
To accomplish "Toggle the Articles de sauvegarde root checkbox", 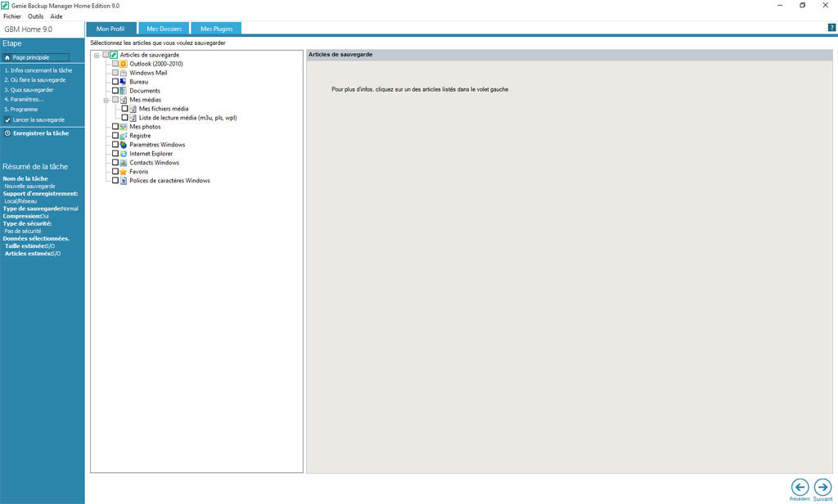I will (x=106, y=55).
